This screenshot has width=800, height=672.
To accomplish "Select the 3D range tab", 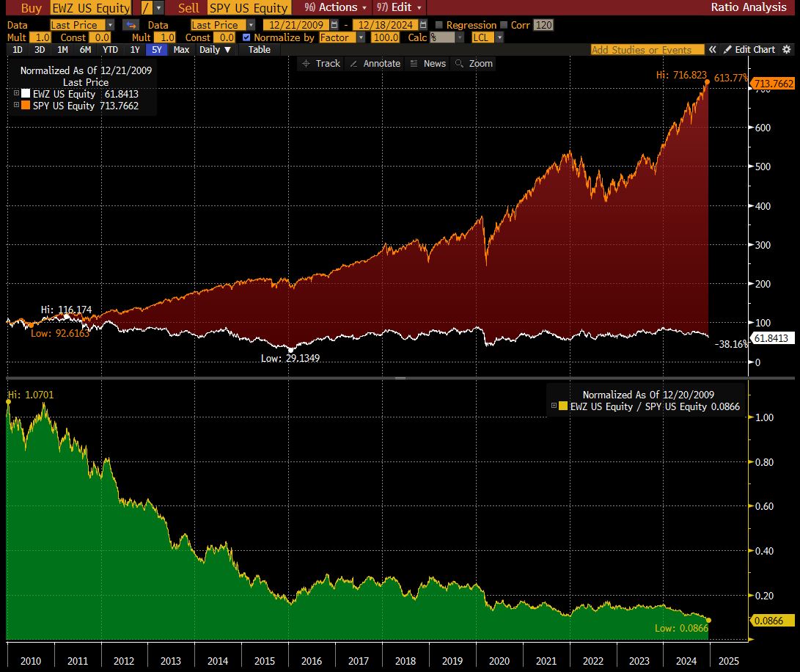I will (x=40, y=50).
